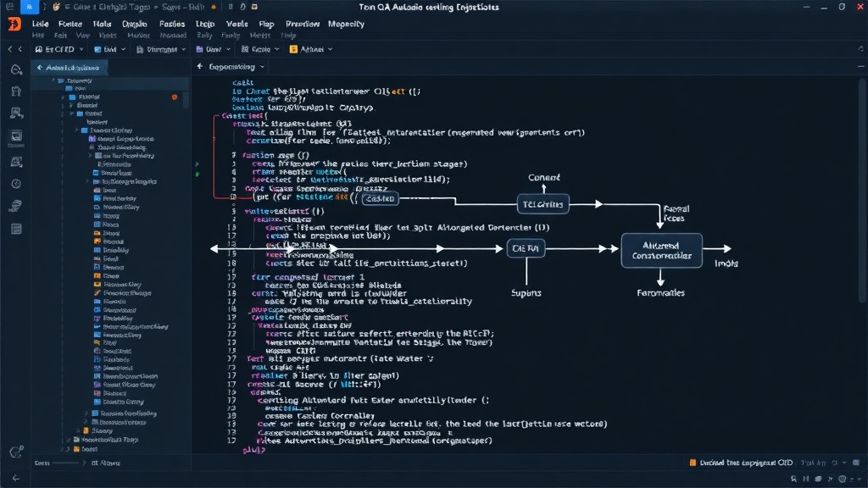Click the 'Conent' diagram label

click(x=543, y=178)
